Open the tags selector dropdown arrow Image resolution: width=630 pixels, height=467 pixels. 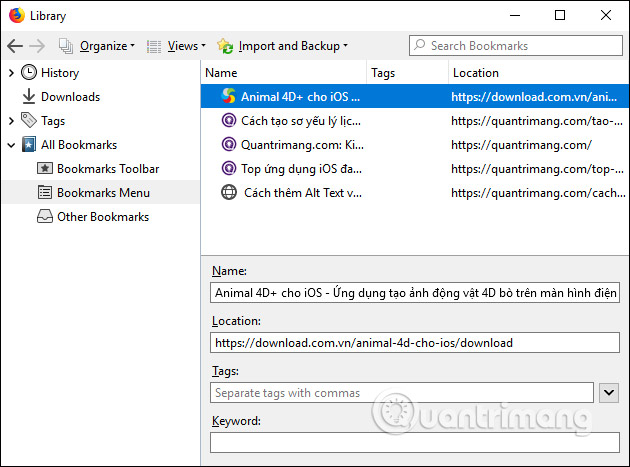click(x=608, y=393)
